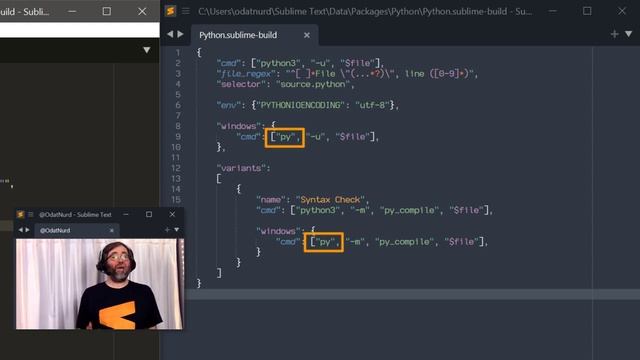This screenshot has height=360, width=640.
Task: Click line number 12 in the gutter
Action: [x=176, y=168]
